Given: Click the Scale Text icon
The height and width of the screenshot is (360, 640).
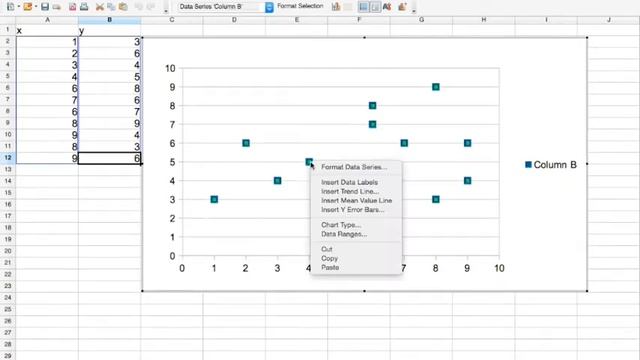Looking at the screenshot, I should (387, 7).
